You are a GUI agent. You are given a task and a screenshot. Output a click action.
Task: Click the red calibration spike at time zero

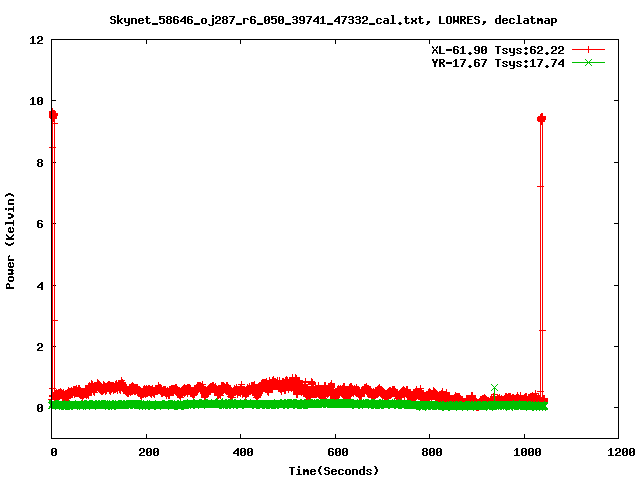pyautogui.click(x=53, y=253)
